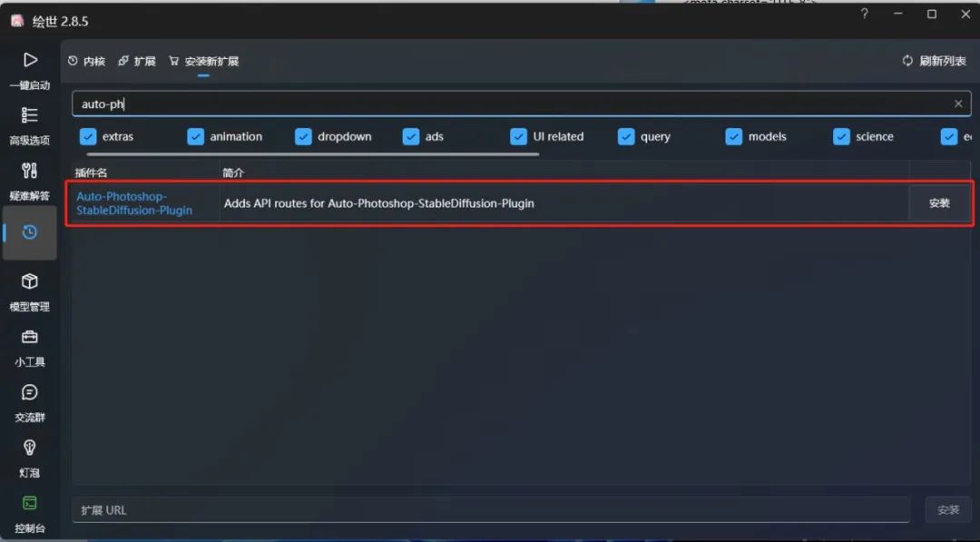Uncheck the ads filter checkbox
Viewport: 980px width, 542px height.
pos(411,136)
